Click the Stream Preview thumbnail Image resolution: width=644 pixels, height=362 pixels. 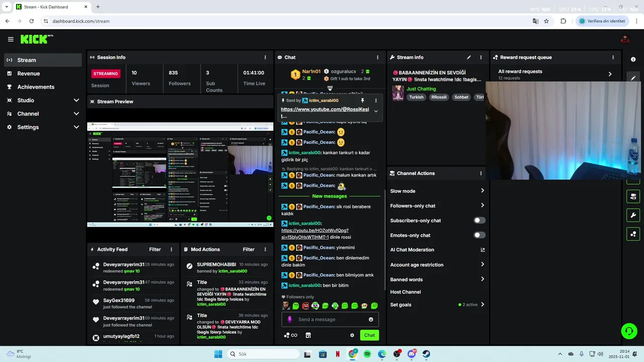click(x=181, y=174)
